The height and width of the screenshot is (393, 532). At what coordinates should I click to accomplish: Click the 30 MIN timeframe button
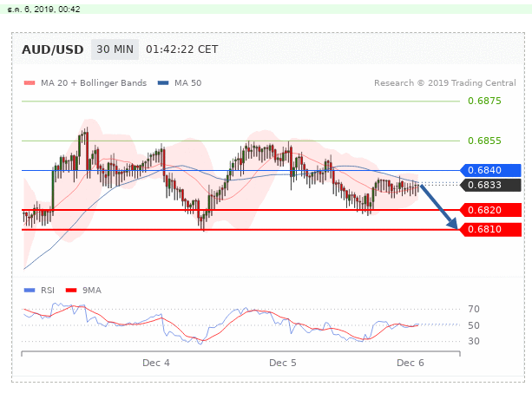(x=115, y=49)
